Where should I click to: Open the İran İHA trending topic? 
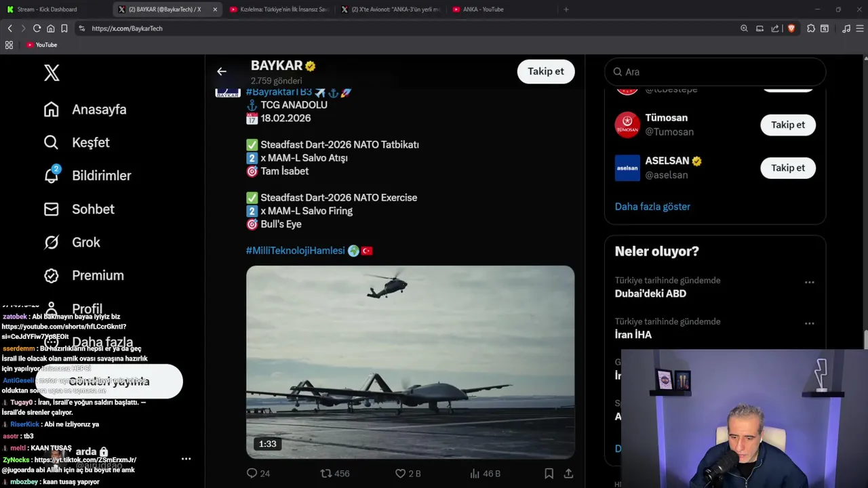tap(633, 335)
